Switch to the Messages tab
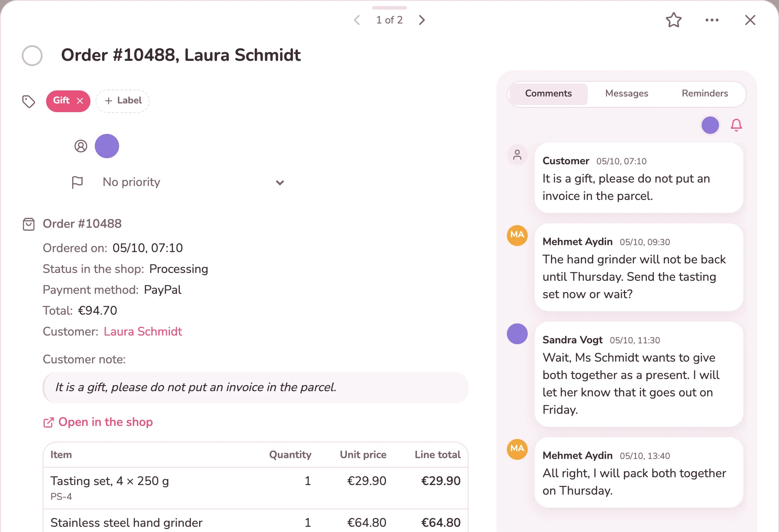The image size is (779, 532). (x=626, y=93)
